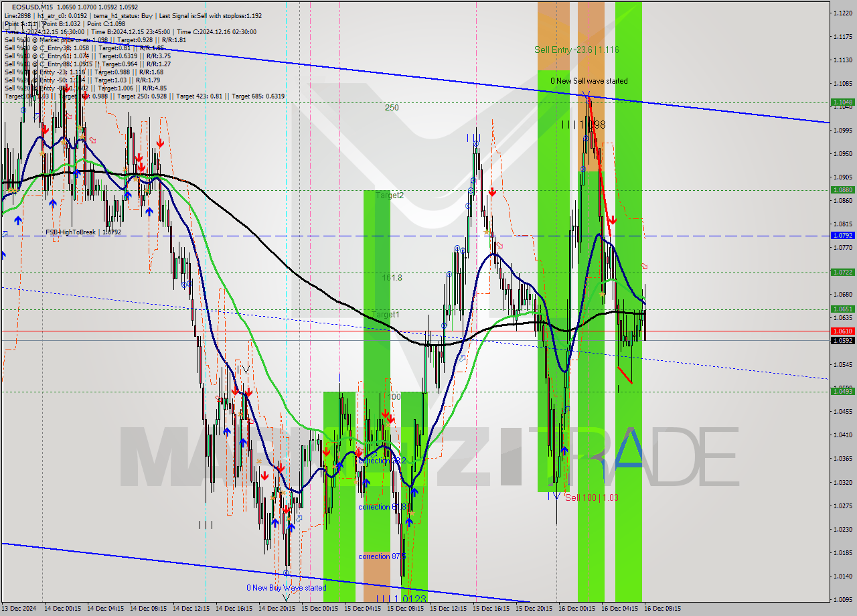857x616 pixels.
Task: Click the '16 Dec 00:15' time axis label
Action: pyautogui.click(x=577, y=609)
